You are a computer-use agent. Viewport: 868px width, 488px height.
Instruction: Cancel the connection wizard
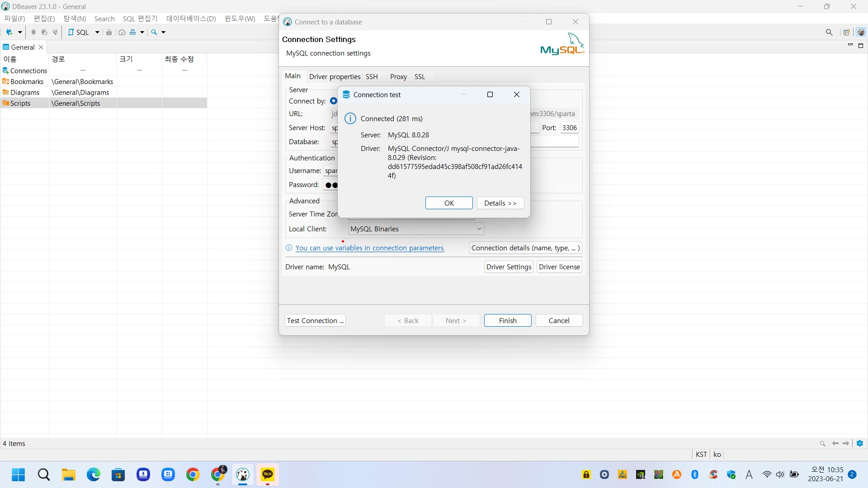(x=559, y=320)
